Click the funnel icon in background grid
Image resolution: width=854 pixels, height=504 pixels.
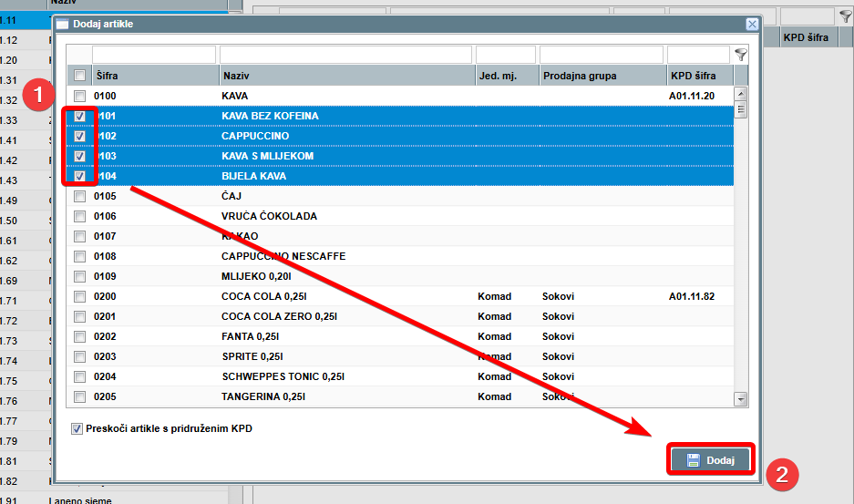pos(844,16)
